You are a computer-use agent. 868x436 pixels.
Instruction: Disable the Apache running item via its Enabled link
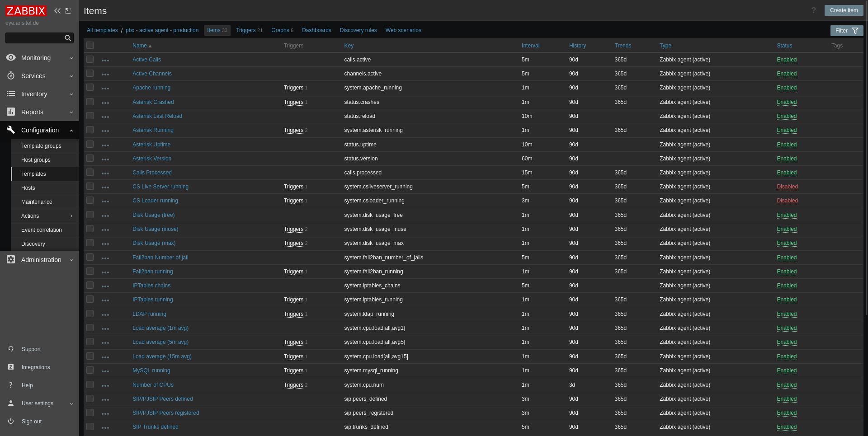point(786,88)
